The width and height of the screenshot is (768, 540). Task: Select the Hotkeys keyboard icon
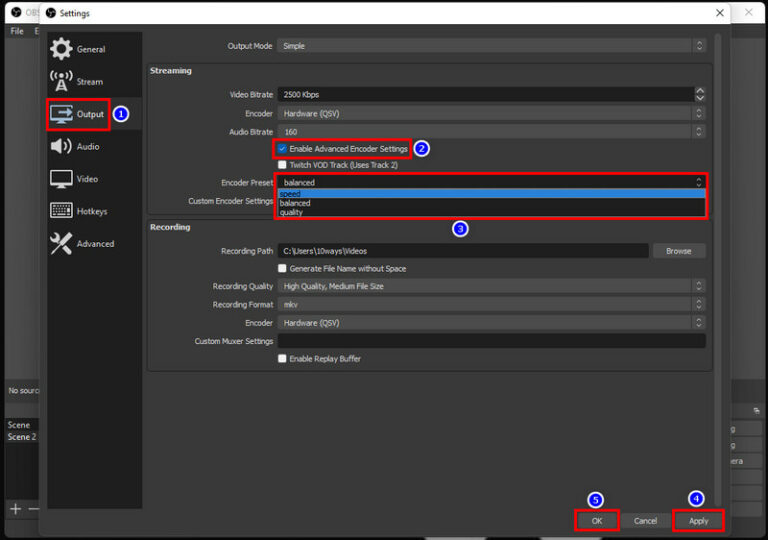pyautogui.click(x=61, y=211)
